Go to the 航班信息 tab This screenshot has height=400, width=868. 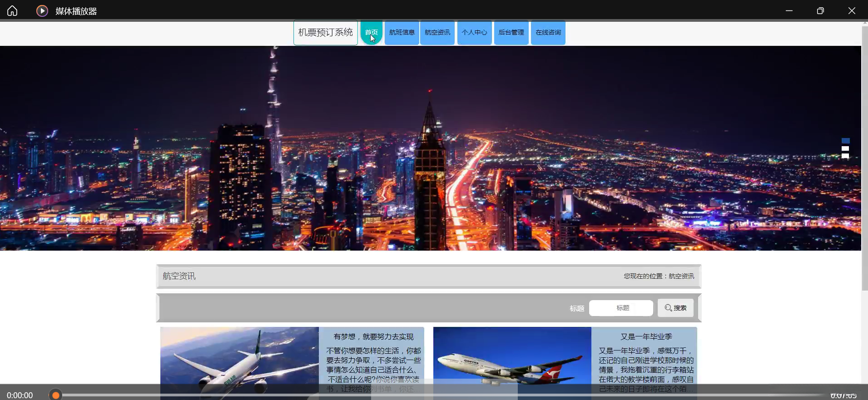coord(402,33)
